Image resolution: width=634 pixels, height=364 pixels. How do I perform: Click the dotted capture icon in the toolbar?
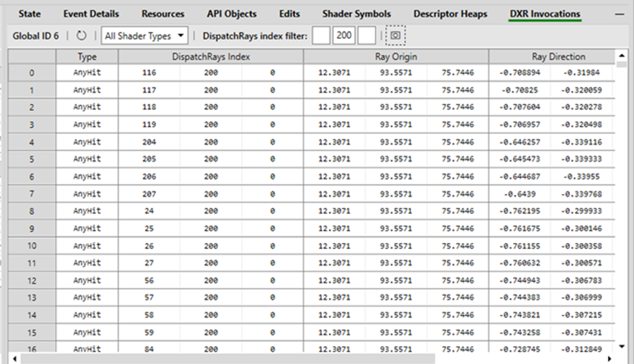pos(395,35)
